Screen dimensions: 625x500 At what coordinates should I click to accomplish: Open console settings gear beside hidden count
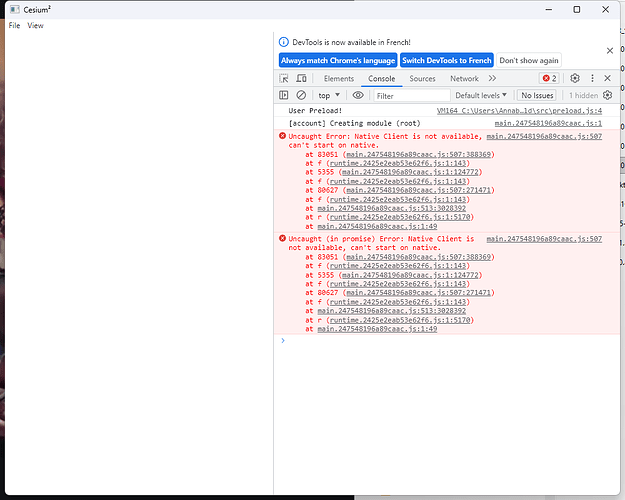607,95
